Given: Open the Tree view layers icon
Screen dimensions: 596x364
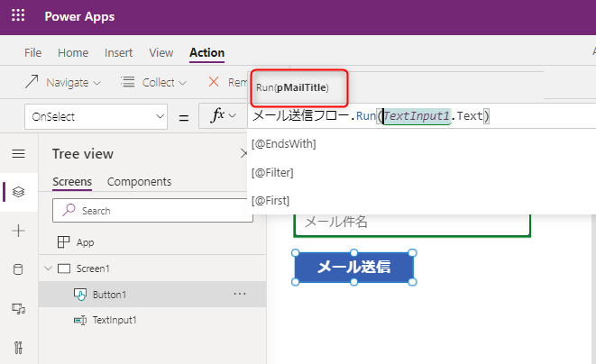Looking at the screenshot, I should pyautogui.click(x=18, y=192).
